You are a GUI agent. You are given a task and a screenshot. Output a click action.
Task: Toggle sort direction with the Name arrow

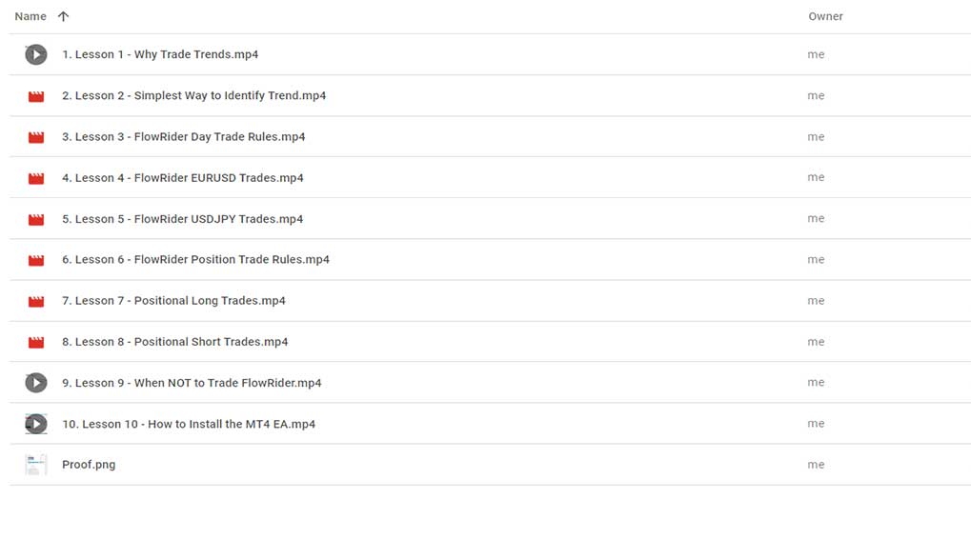pyautogui.click(x=64, y=16)
